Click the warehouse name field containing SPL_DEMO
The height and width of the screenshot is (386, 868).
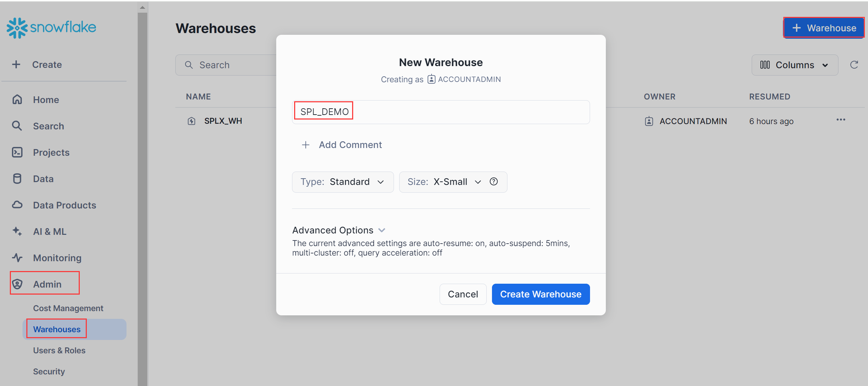pos(440,112)
